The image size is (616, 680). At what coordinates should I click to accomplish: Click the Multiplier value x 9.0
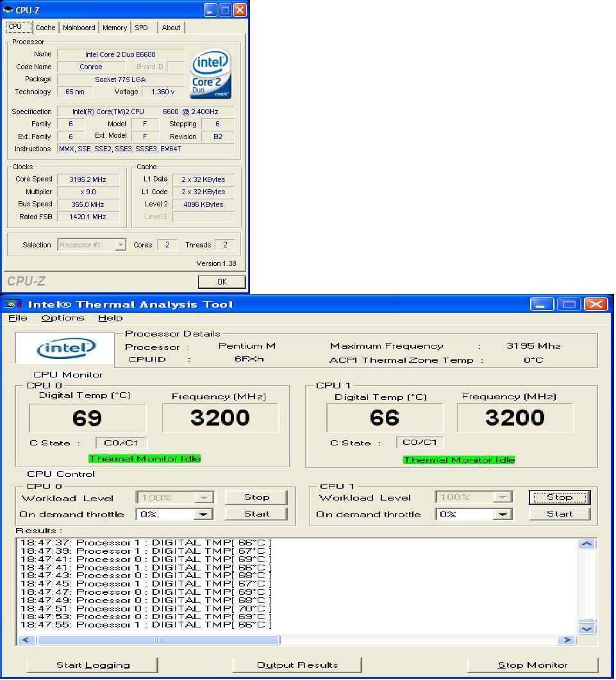[88, 192]
